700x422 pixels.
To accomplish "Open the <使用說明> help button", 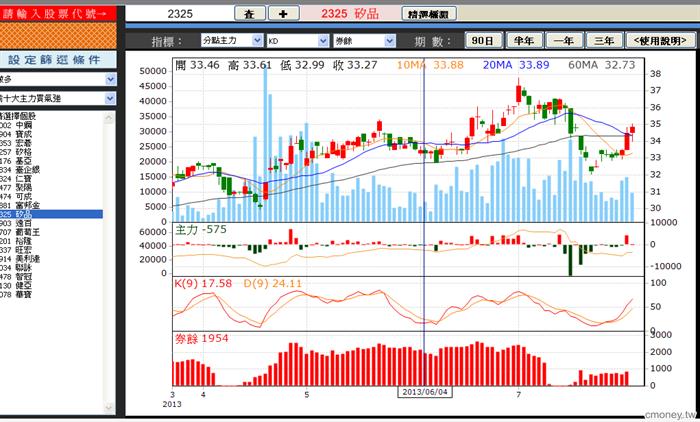I will (661, 41).
